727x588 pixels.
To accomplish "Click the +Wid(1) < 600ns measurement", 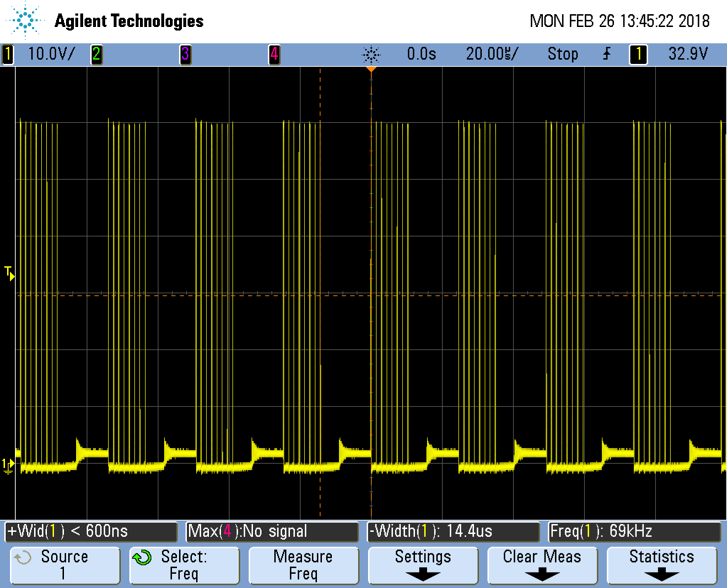I will coord(92,531).
